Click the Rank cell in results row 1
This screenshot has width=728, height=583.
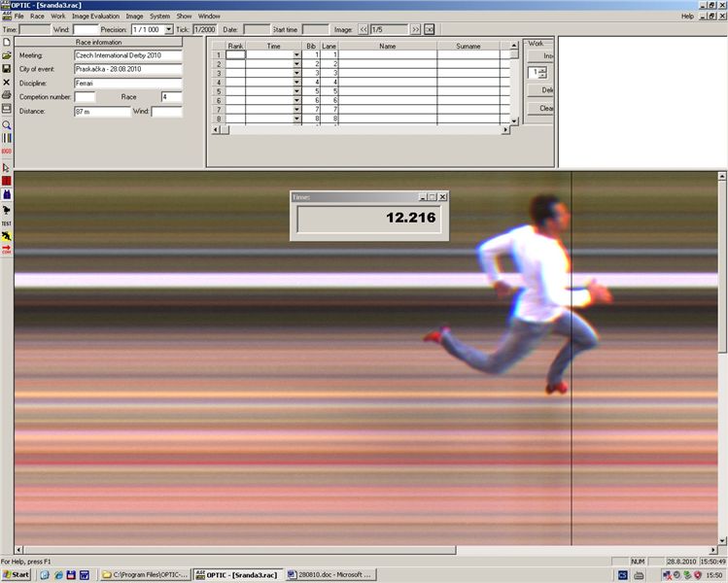pos(235,54)
